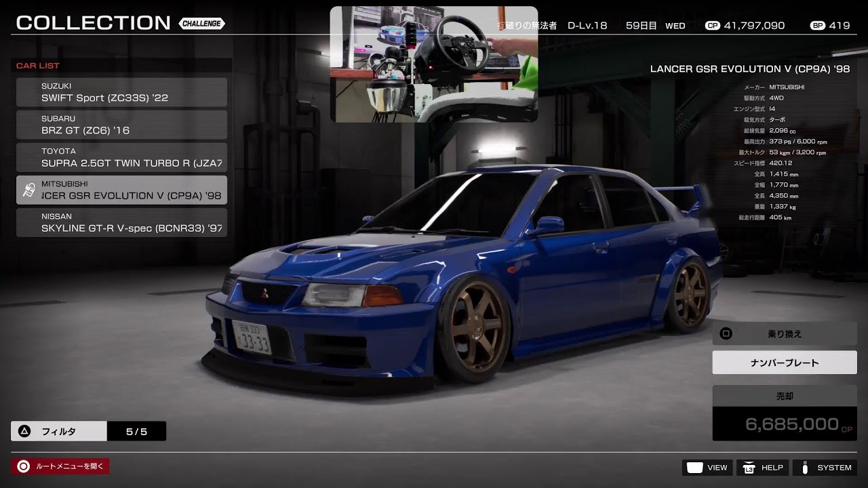Activate the VIEW control hint
The image size is (868, 488).
coord(707,468)
